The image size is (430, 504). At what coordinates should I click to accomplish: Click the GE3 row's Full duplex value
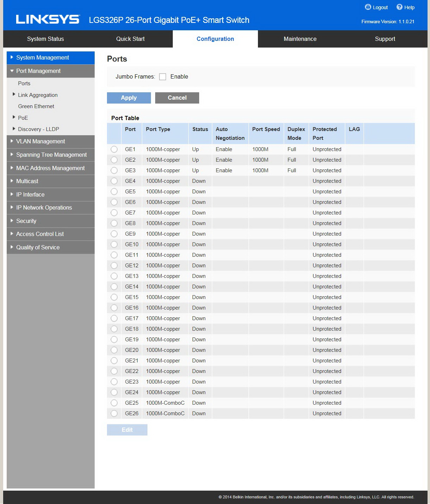click(292, 170)
